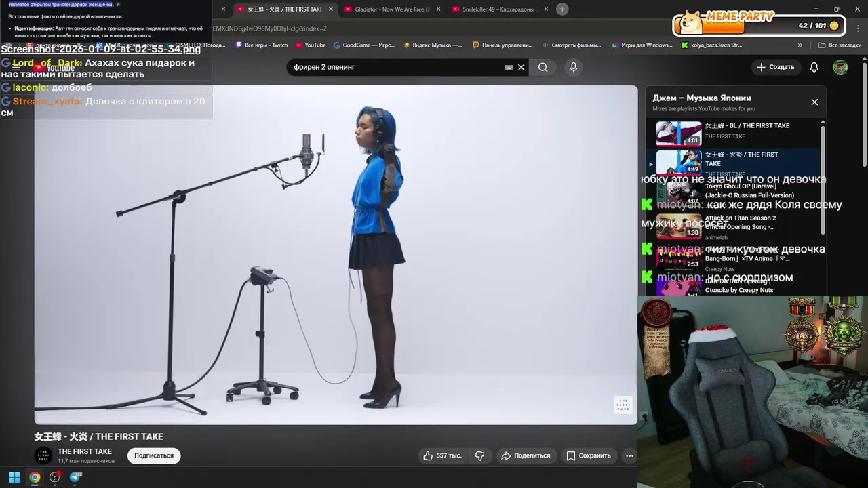Click the Джем – Музыка Японии playlist title
The image size is (868, 488).
[702, 98]
